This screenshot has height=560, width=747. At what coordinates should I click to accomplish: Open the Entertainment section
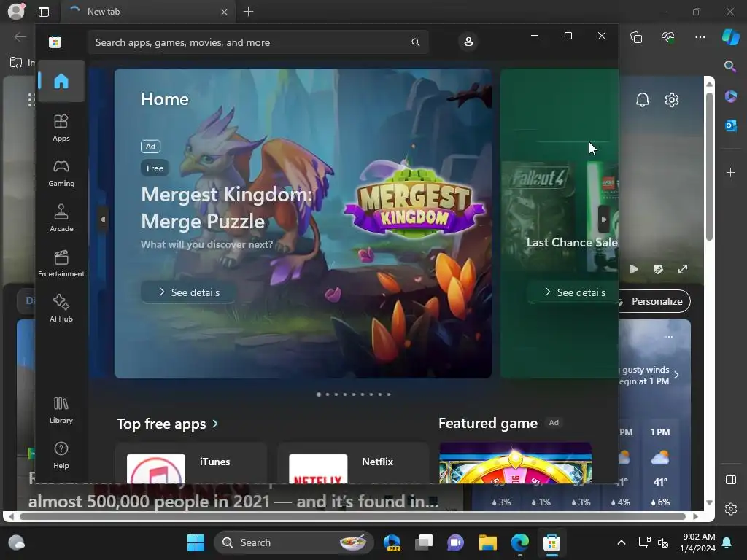tap(61, 263)
